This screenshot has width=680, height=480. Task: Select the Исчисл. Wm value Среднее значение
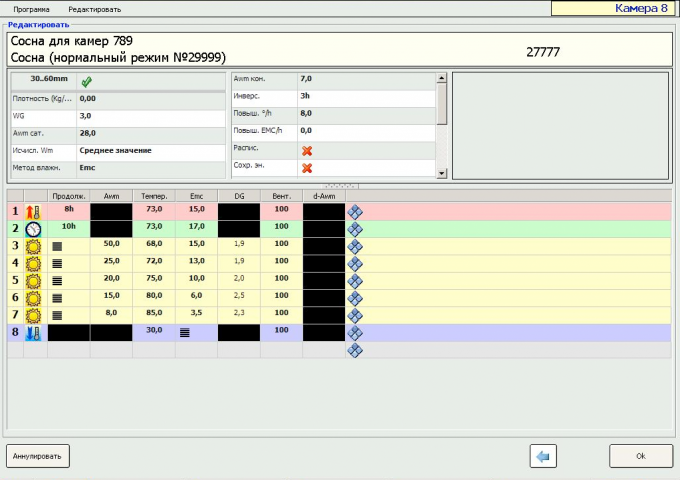pos(115,150)
